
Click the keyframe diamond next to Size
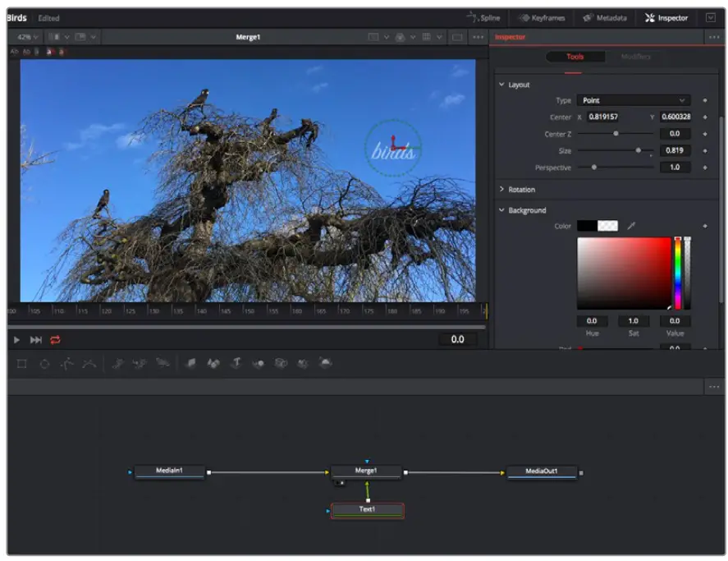(704, 150)
